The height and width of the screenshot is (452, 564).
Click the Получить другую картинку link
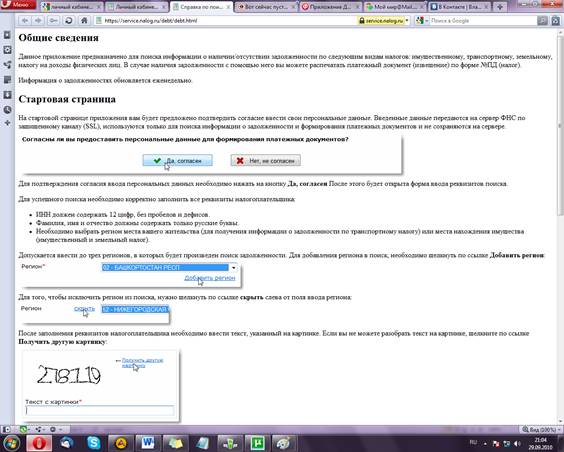142,362
